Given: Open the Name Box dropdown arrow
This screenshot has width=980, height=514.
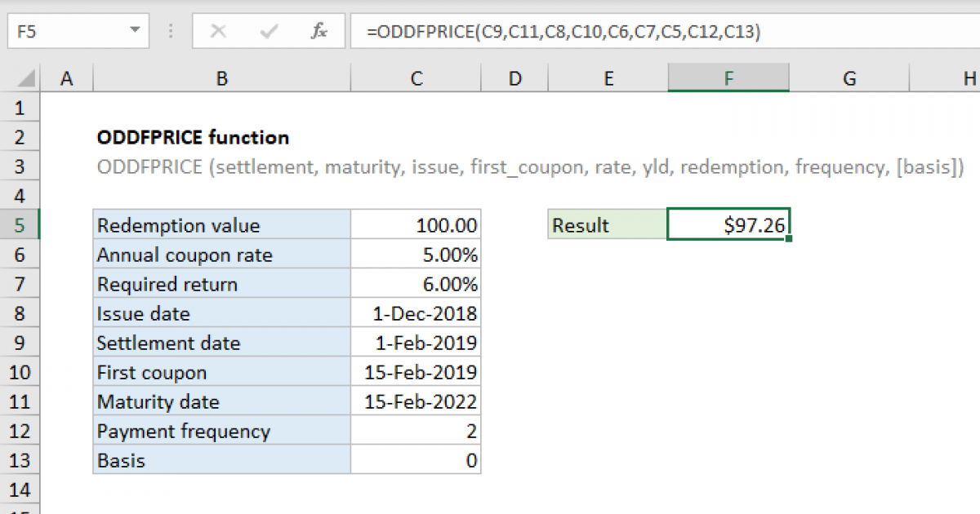Looking at the screenshot, I should click(135, 32).
